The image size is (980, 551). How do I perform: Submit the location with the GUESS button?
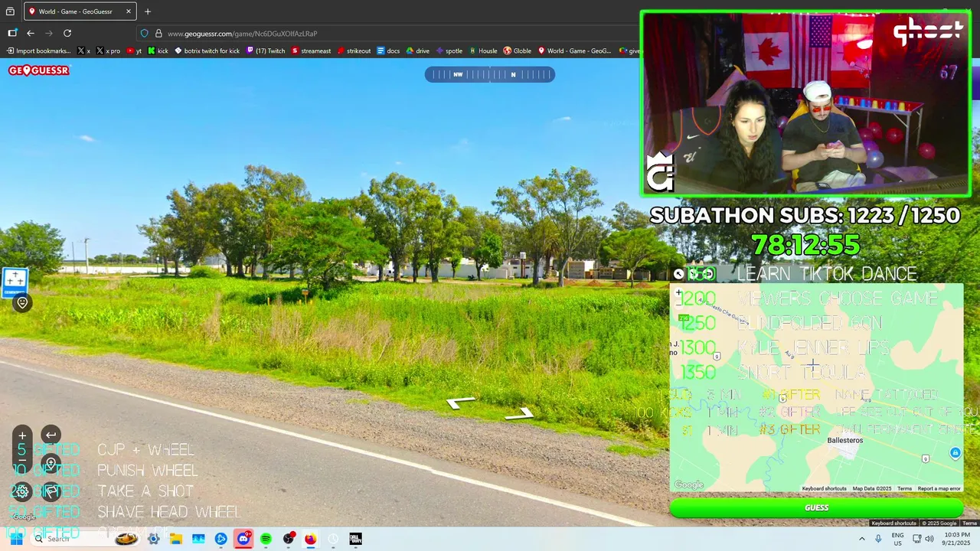click(816, 507)
